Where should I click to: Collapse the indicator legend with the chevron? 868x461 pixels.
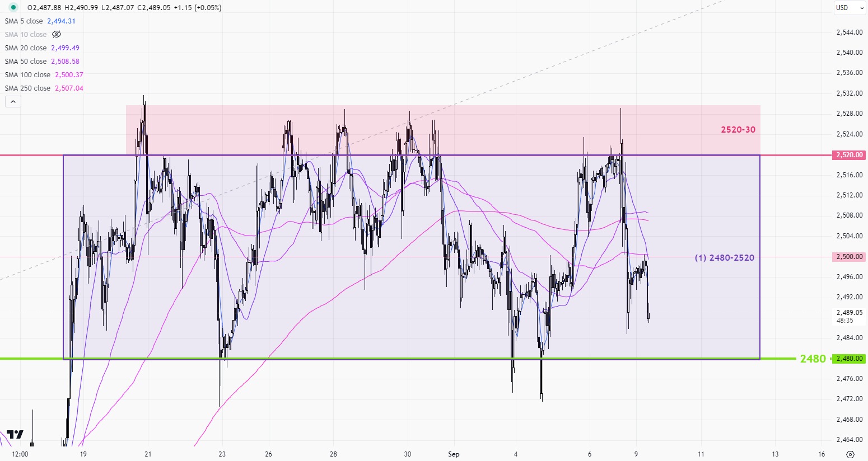point(13,101)
